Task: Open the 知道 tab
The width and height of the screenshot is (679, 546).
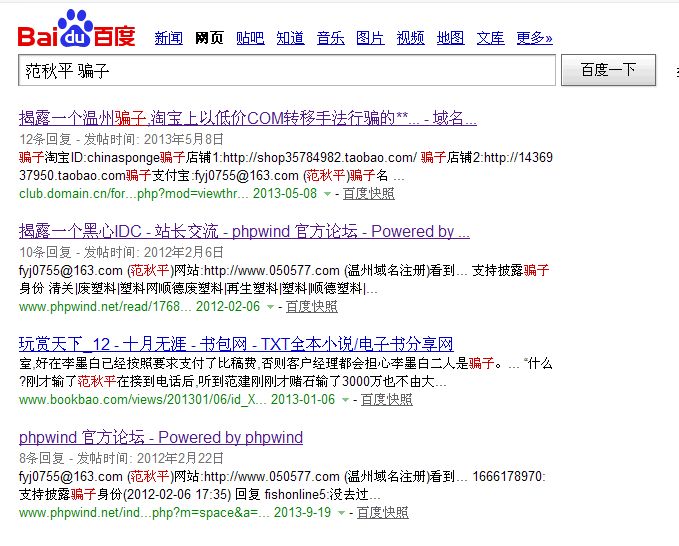Action: tap(291, 38)
